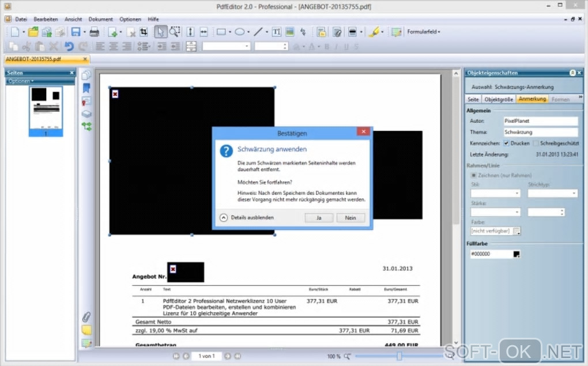Select the line drawing tool

[x=258, y=32]
